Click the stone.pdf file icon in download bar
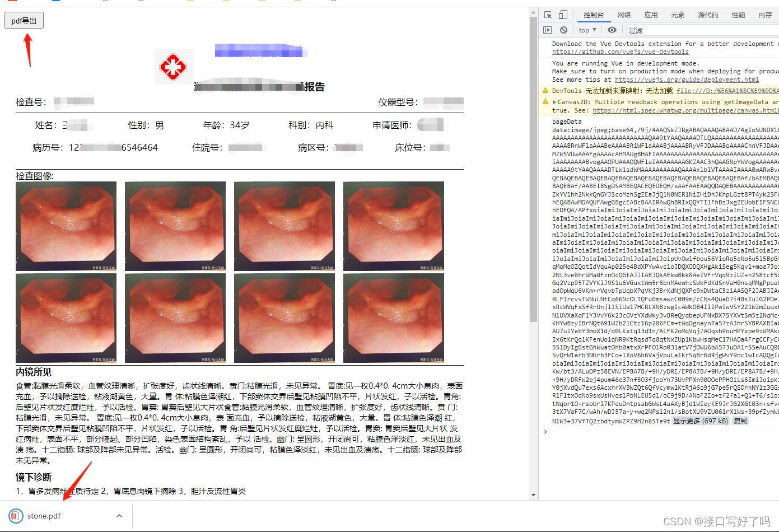 click(15, 516)
